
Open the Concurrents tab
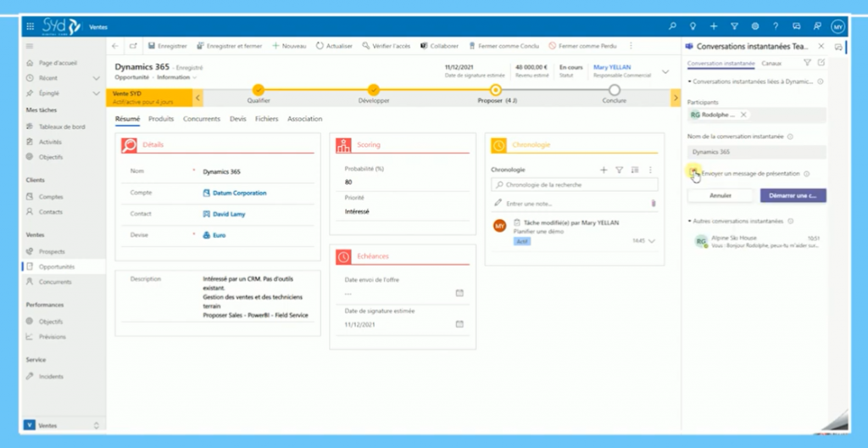pyautogui.click(x=202, y=119)
